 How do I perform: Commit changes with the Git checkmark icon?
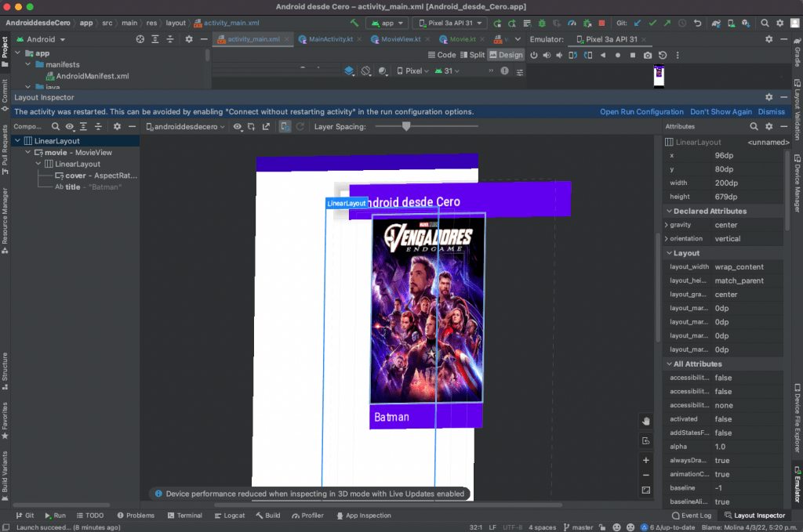click(652, 23)
